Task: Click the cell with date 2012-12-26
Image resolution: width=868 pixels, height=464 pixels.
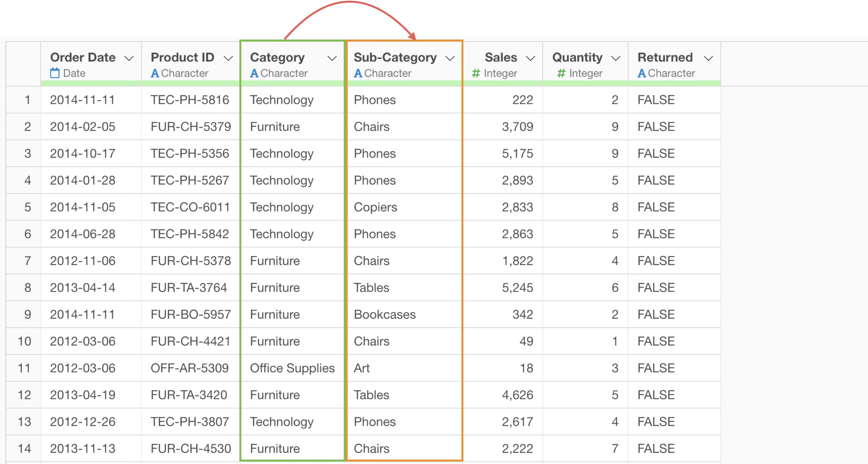Action: point(91,422)
